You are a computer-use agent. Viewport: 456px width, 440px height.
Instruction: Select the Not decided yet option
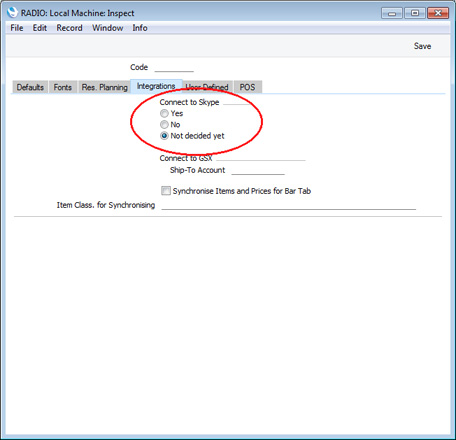164,136
